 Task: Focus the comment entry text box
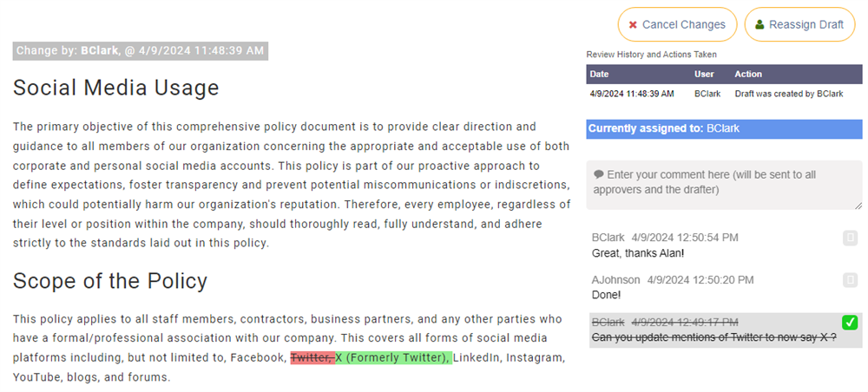(724, 183)
